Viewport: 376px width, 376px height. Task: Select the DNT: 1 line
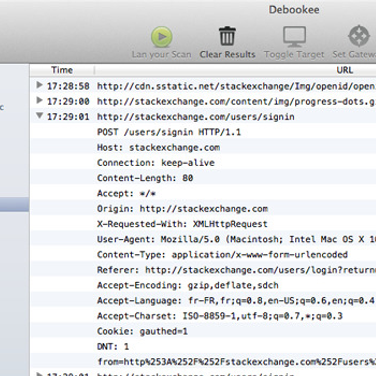tap(113, 347)
